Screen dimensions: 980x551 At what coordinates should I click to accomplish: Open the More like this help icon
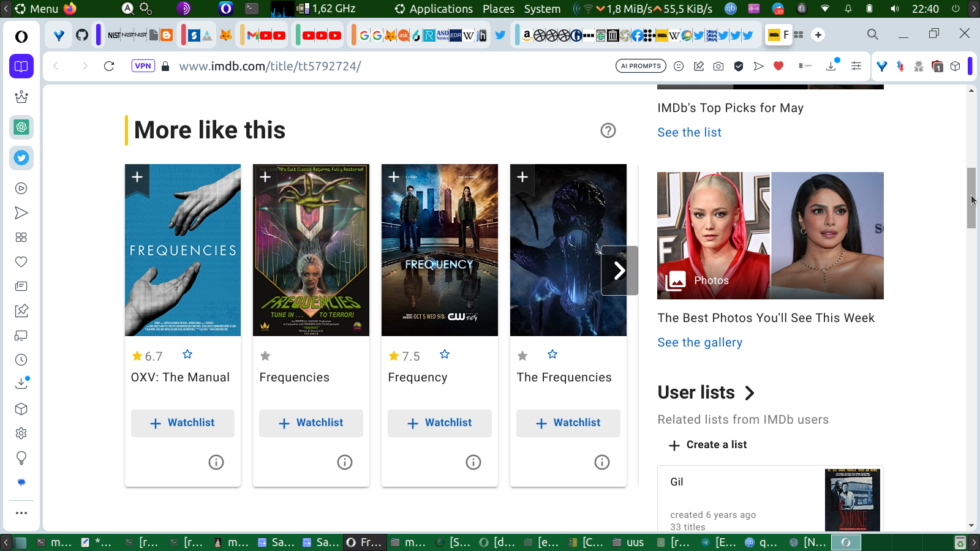click(x=608, y=130)
